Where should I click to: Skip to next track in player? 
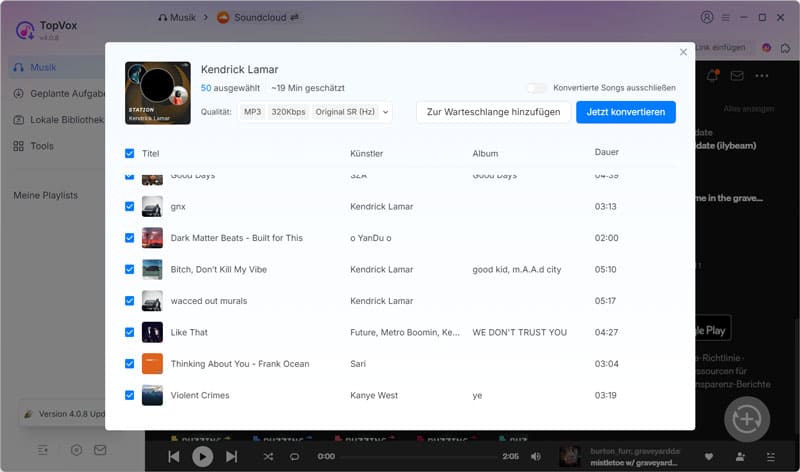pyautogui.click(x=232, y=457)
